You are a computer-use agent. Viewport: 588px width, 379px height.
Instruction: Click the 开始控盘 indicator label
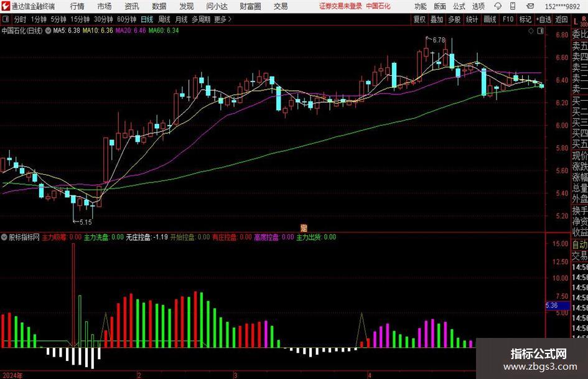click(x=190, y=237)
